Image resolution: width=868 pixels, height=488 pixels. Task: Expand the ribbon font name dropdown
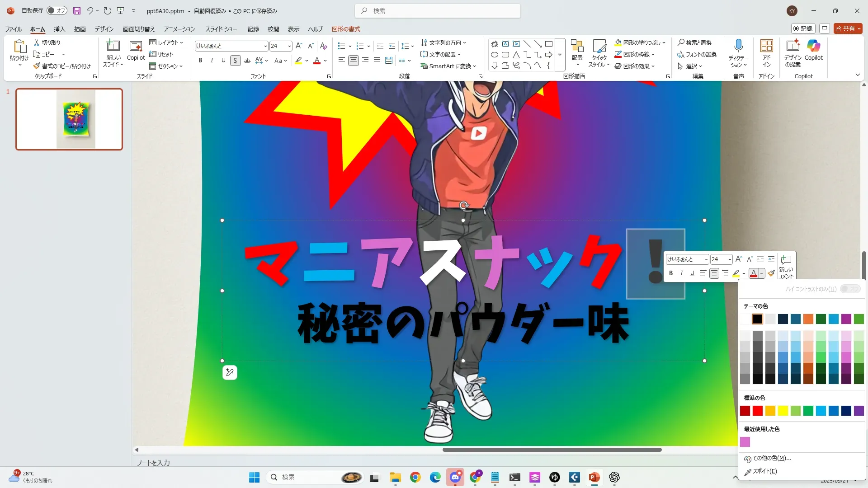[x=265, y=46]
